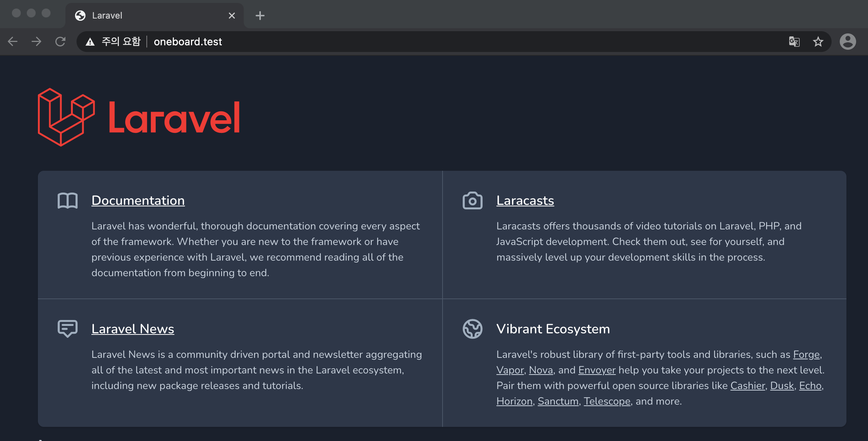Open a new tab with plus button

[260, 16]
